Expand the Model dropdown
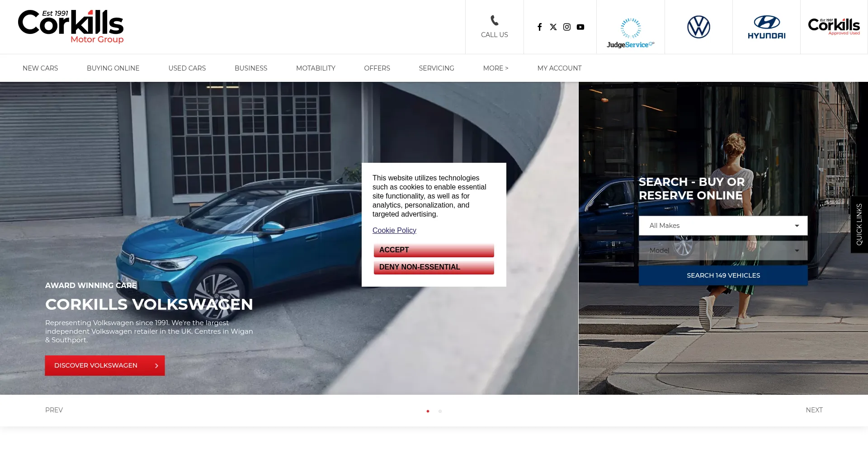 (x=723, y=250)
